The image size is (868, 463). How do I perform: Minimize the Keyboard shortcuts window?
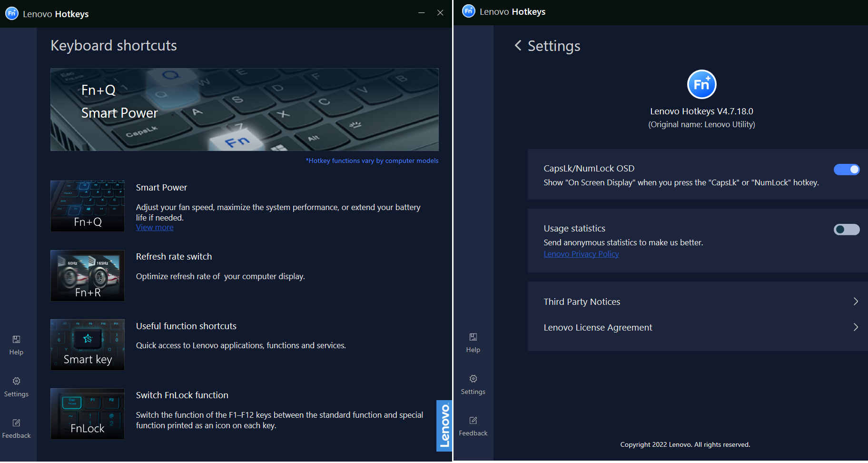pos(421,13)
